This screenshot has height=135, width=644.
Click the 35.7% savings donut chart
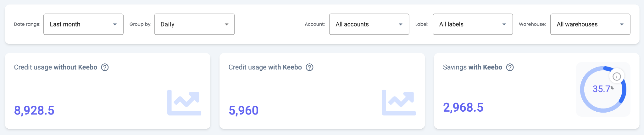pyautogui.click(x=602, y=90)
